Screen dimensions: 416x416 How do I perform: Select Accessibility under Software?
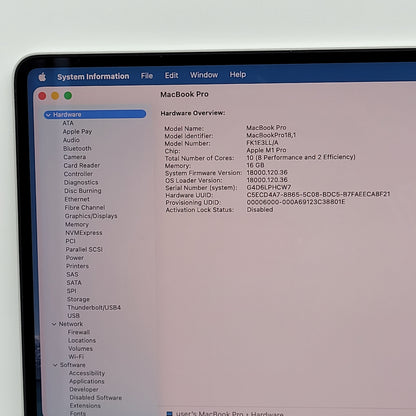point(87,373)
